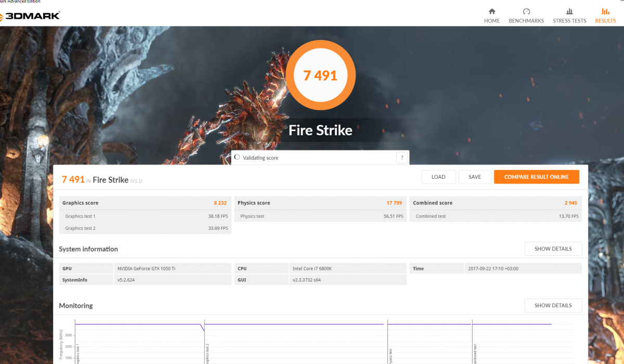Click the 7 491 score circle

[320, 75]
